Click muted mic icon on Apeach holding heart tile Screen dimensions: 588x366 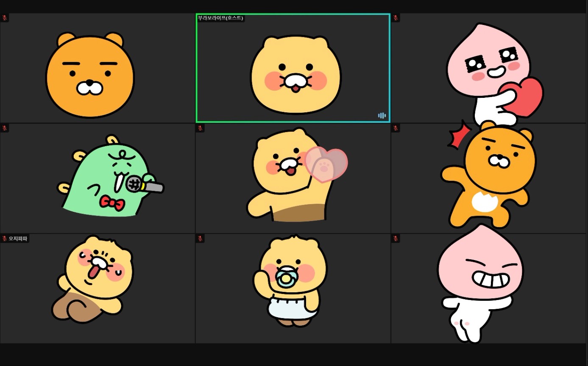point(396,18)
